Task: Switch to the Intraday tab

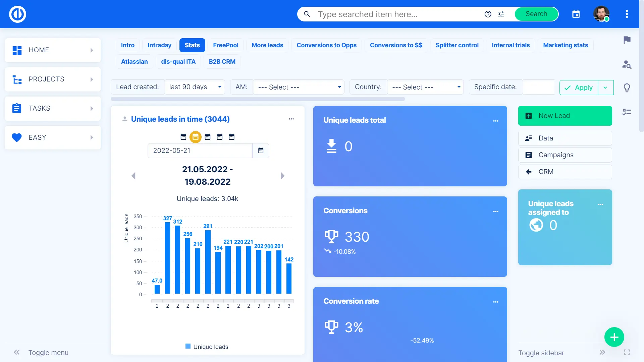Action: coord(159,45)
